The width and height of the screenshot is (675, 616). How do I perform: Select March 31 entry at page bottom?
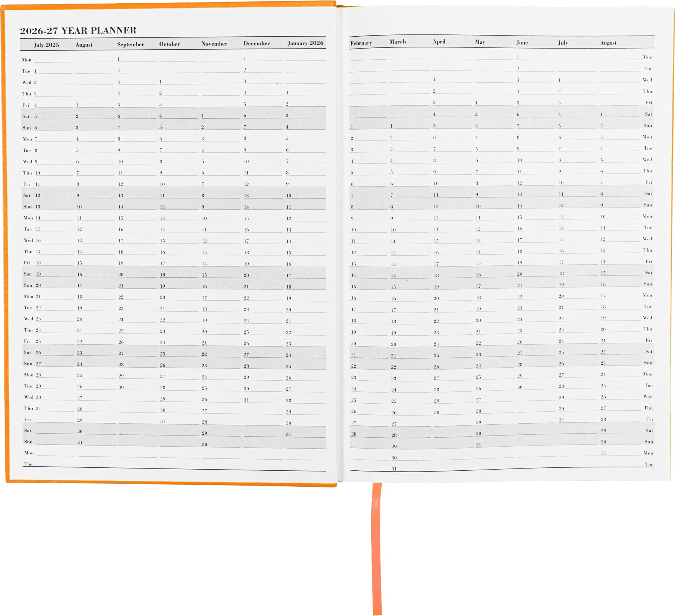[411, 469]
